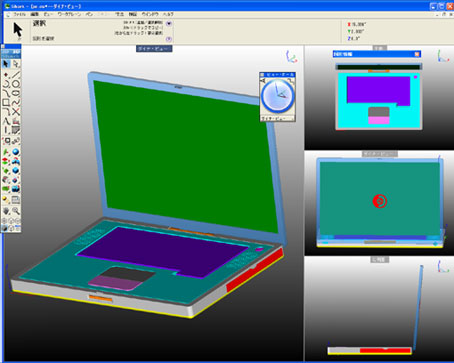Click the blue sphere solid primitive tool
The height and width of the screenshot is (363, 454).
[16, 152]
